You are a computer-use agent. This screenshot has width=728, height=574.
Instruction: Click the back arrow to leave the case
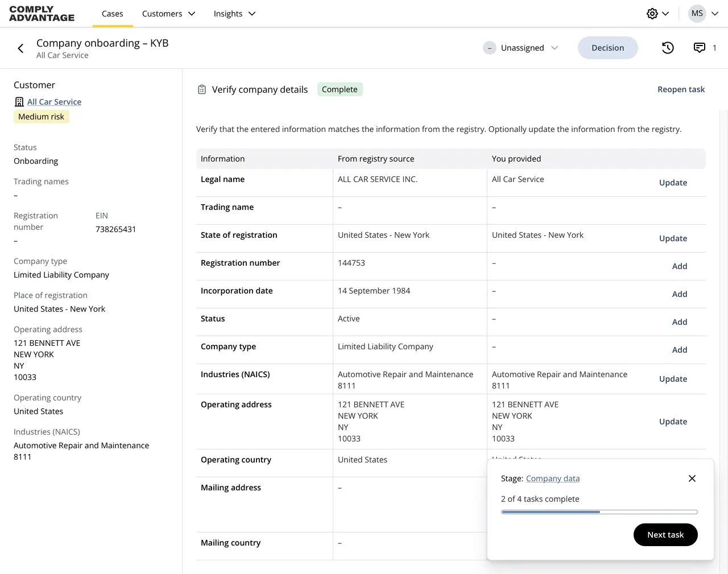[x=20, y=48]
